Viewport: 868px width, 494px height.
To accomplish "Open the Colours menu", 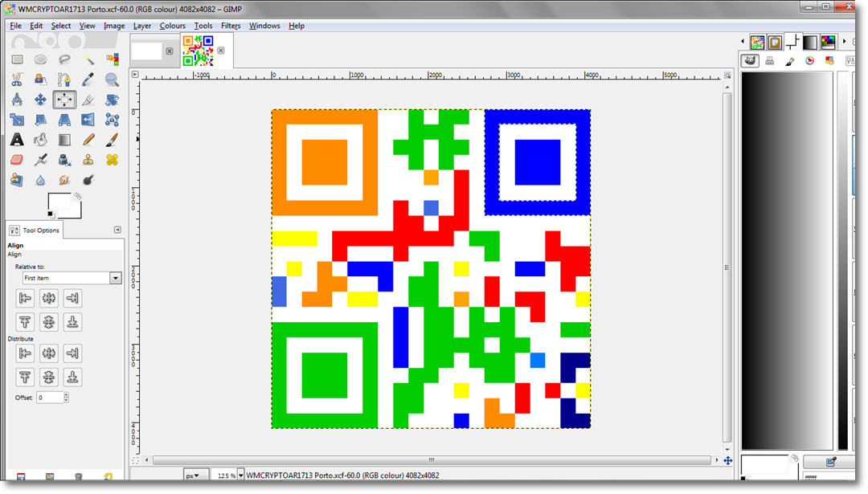I will tap(173, 26).
